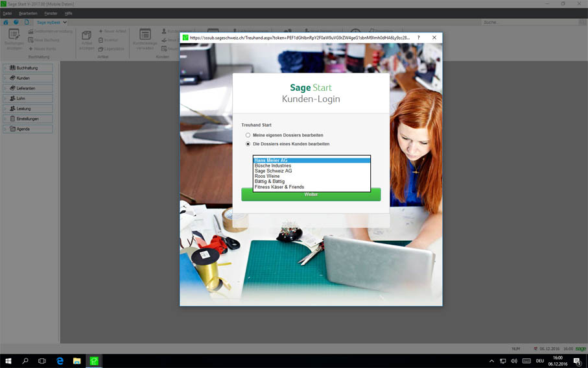588x368 pixels.
Task: Click Neues Konto in the ribbon
Action: point(42,49)
